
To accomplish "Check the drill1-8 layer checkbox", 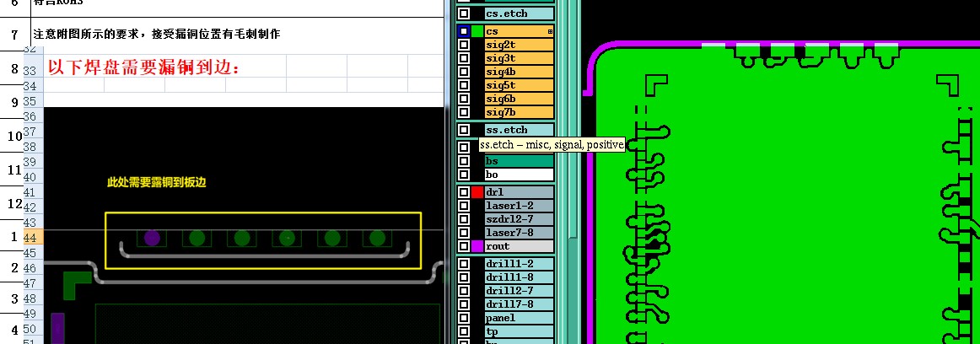I will point(464,277).
